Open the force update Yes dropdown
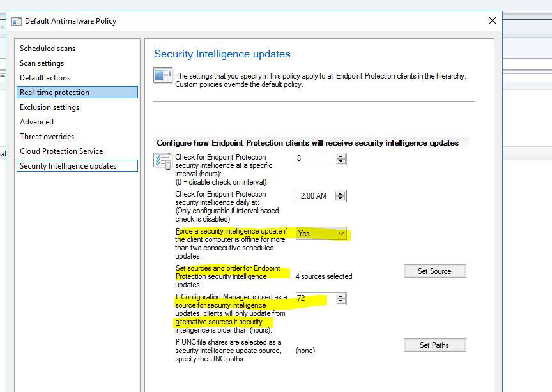Image resolution: width=552 pixels, height=392 pixels. pyautogui.click(x=321, y=234)
